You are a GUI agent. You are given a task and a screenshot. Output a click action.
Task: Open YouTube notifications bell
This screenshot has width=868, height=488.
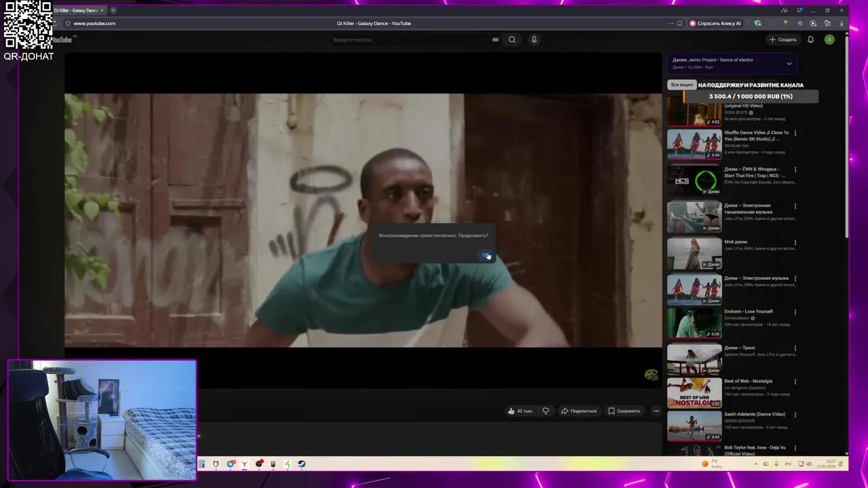[810, 39]
